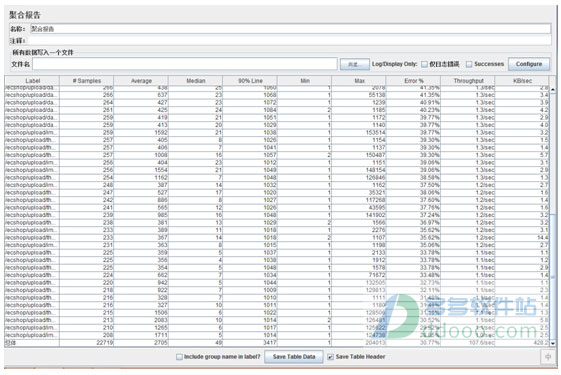Focus the 文件名 filename input field
561x375 pixels.
185,64
